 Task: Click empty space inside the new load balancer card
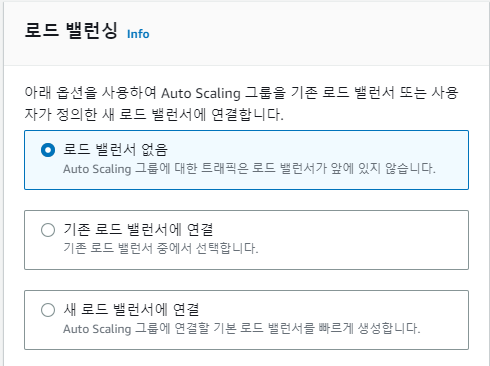tap(333, 308)
